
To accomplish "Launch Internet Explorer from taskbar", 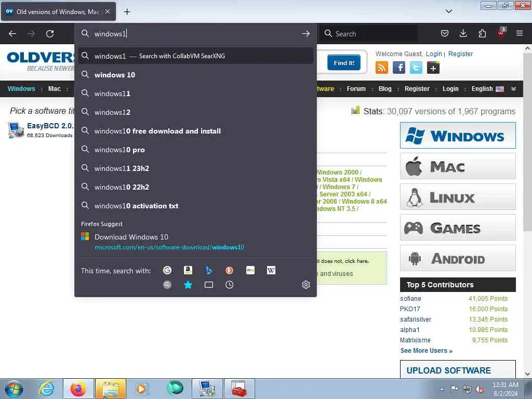I will [46, 389].
